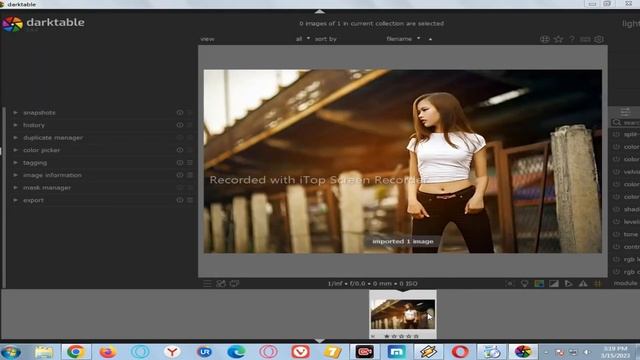The image size is (640, 360).
Task: Open the styles quick-apply icon
Action: click(221, 284)
